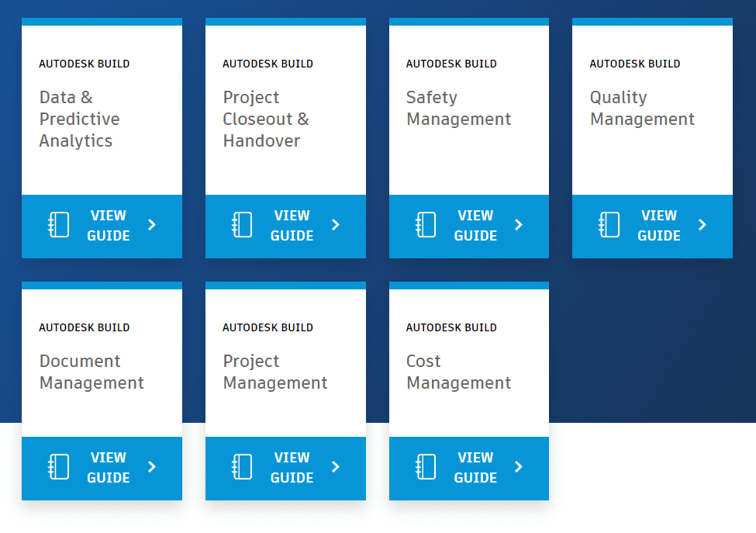Click the guide book icon on Cost Management card
This screenshot has width=756, height=533.
426,467
